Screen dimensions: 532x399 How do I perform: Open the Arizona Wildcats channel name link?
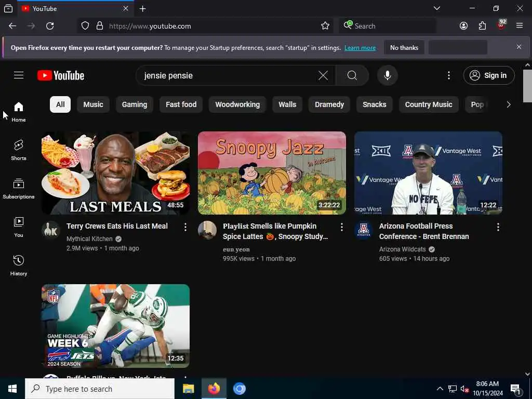click(403, 249)
